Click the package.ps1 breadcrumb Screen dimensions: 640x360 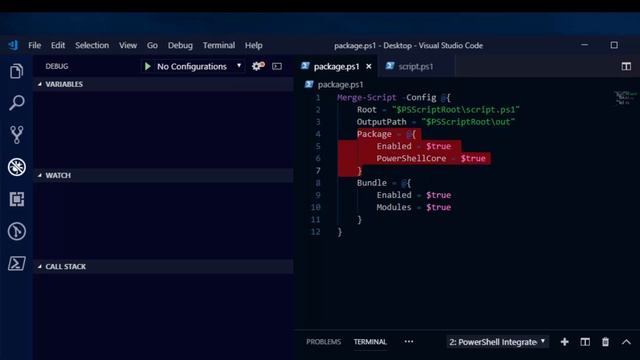click(x=340, y=84)
